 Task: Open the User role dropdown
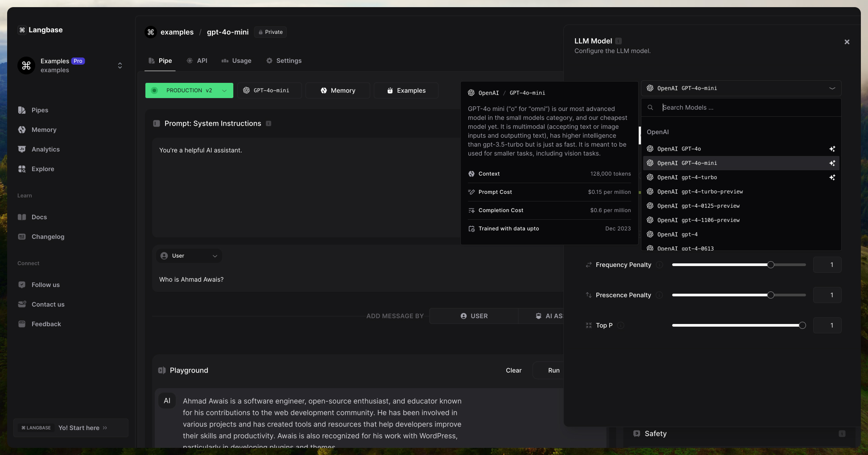click(x=189, y=256)
